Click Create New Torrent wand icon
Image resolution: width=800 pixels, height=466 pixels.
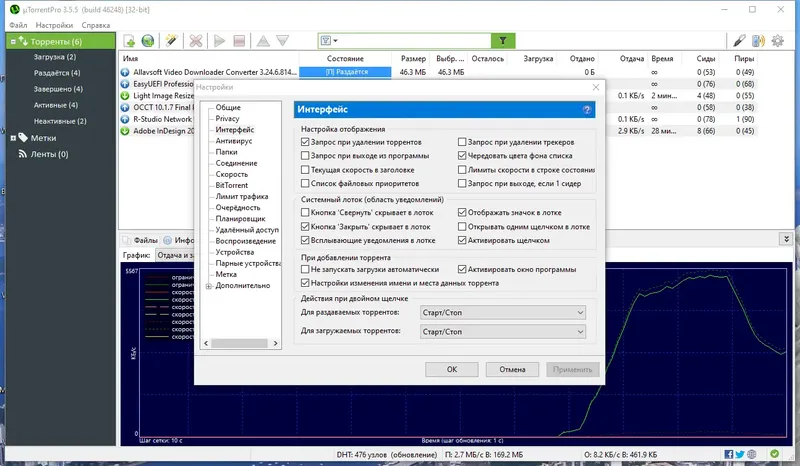(171, 41)
